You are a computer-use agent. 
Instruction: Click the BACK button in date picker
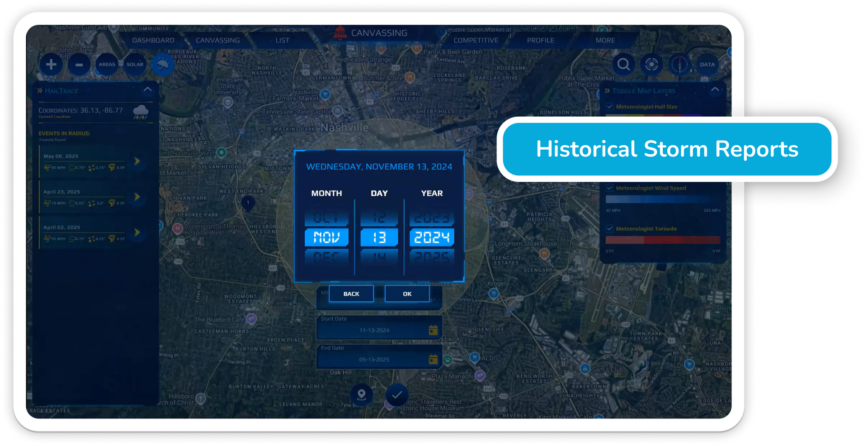tap(351, 294)
